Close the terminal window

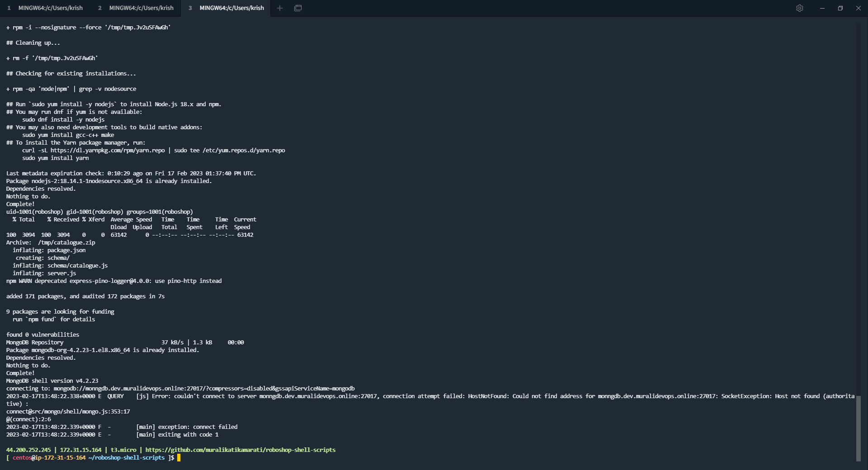[859, 8]
